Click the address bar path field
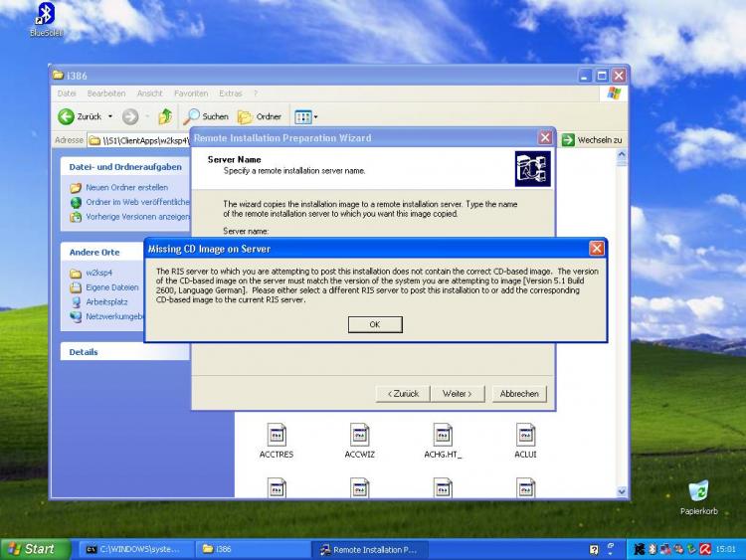 coord(139,140)
